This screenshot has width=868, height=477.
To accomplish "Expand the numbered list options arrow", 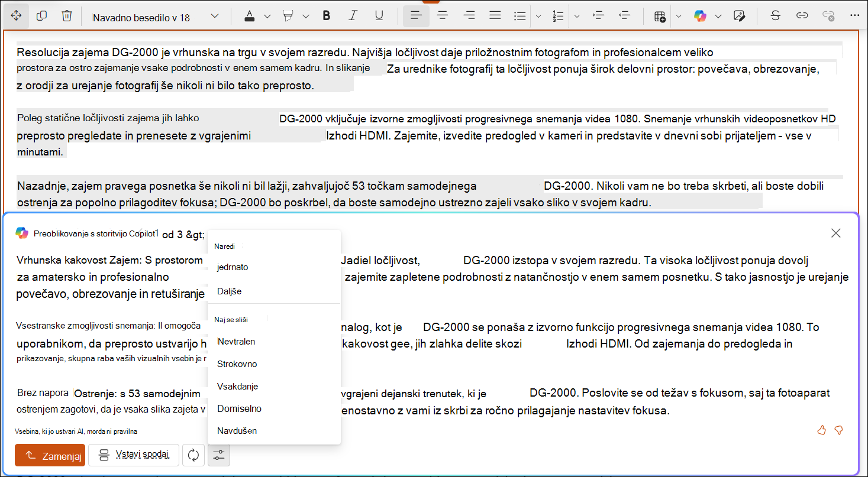I will [577, 16].
